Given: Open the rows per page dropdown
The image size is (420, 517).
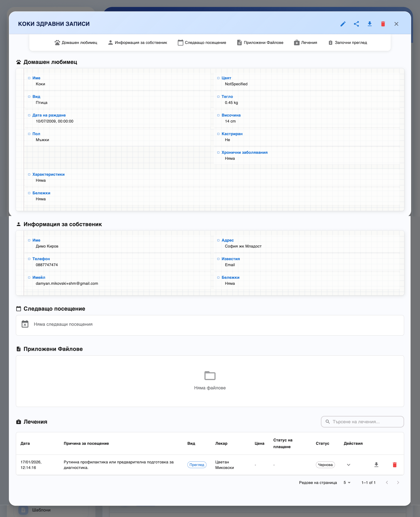Looking at the screenshot, I should 347,482.
